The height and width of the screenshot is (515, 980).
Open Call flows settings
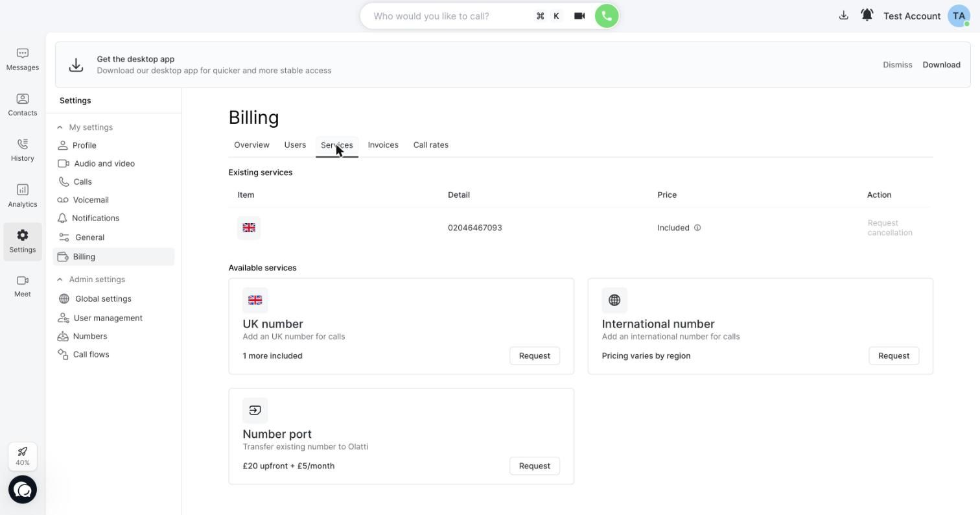113,355
